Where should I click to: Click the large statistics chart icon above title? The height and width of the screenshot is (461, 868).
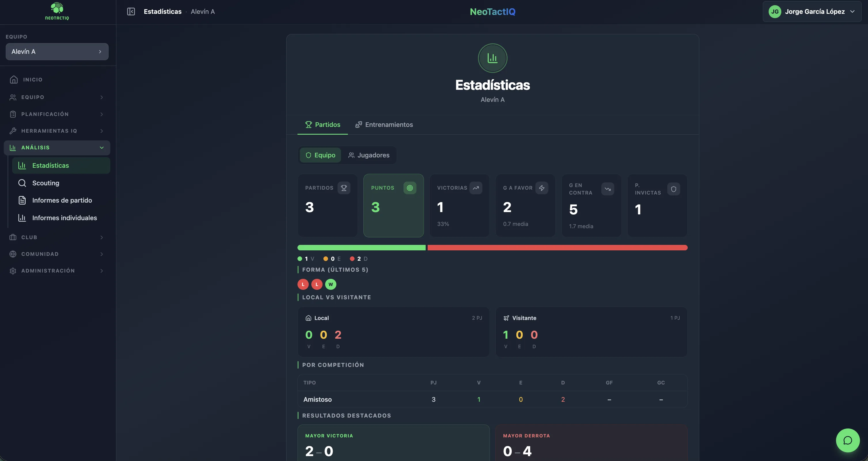tap(492, 58)
